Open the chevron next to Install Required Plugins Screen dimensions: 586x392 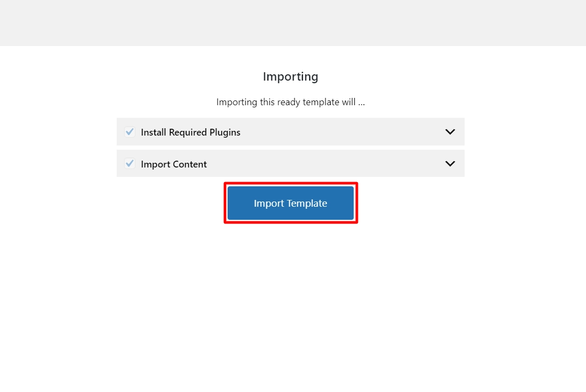450,132
